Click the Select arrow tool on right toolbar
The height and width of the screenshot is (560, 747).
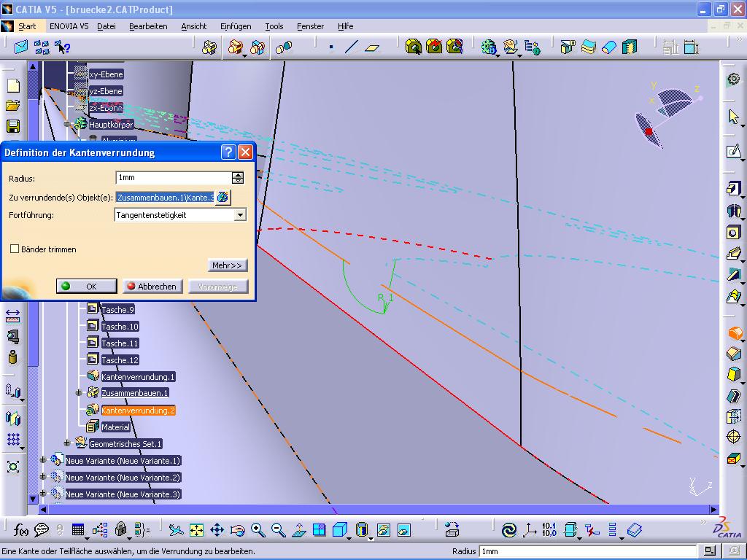(x=734, y=116)
